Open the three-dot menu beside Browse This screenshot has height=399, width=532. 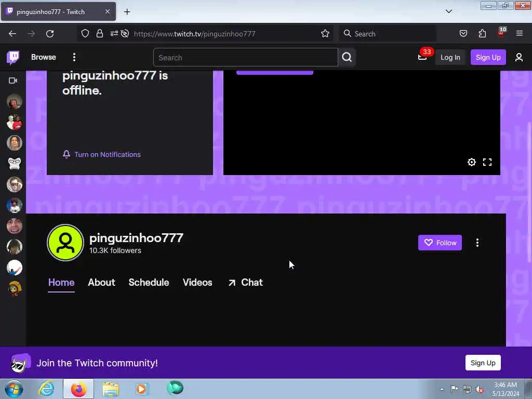pyautogui.click(x=74, y=57)
